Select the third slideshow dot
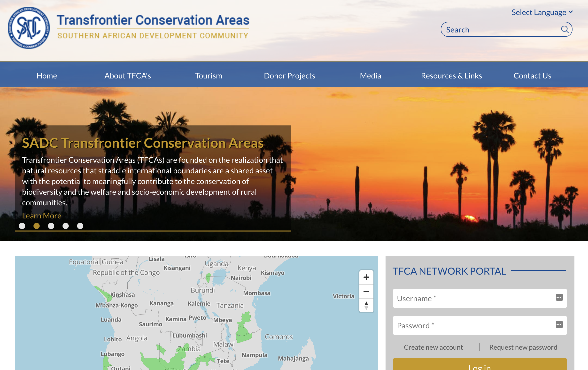The height and width of the screenshot is (370, 588). tap(51, 226)
